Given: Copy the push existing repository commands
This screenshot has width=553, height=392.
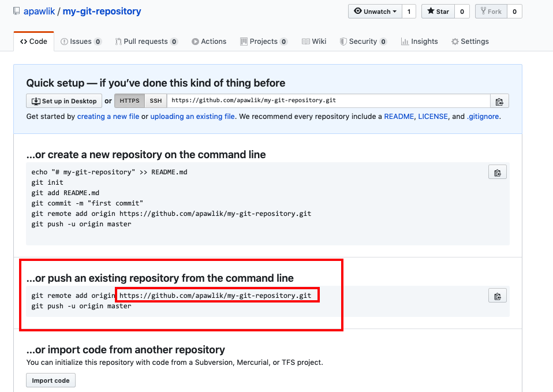Looking at the screenshot, I should click(x=497, y=296).
